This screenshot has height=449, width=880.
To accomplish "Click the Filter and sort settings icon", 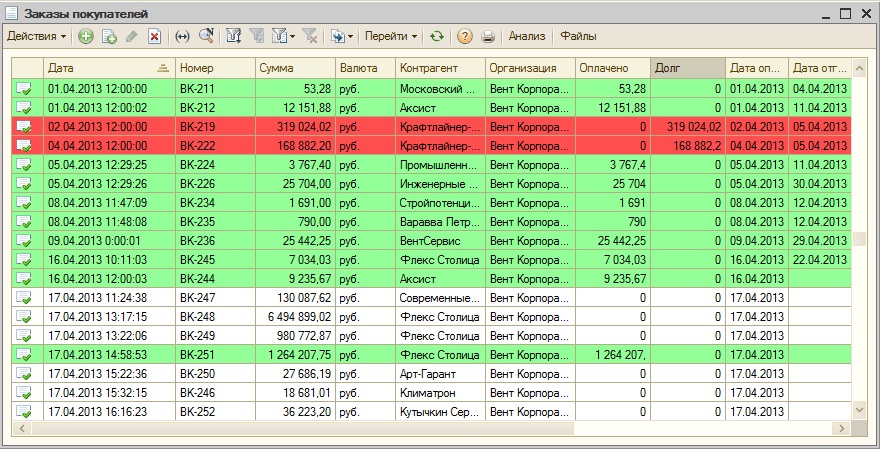I will pos(233,37).
